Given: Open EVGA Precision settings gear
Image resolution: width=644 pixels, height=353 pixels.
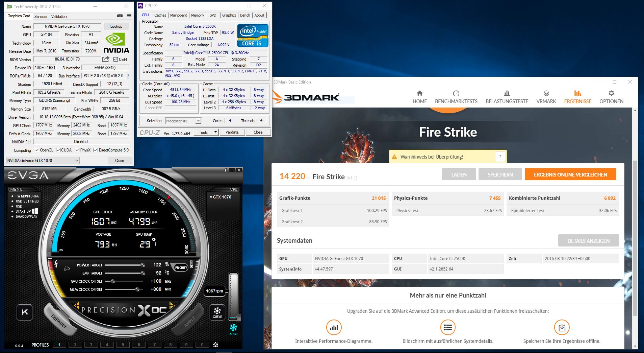Looking at the screenshot, I should point(215,345).
